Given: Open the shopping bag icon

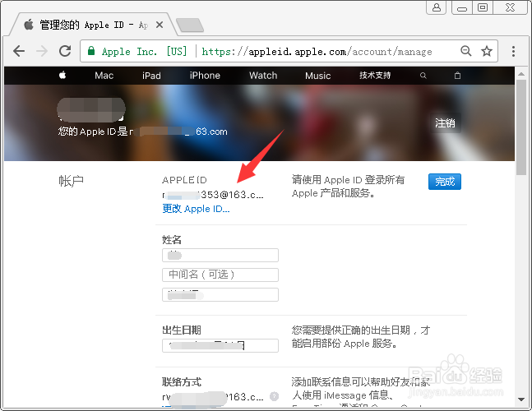Looking at the screenshot, I should click(x=457, y=76).
